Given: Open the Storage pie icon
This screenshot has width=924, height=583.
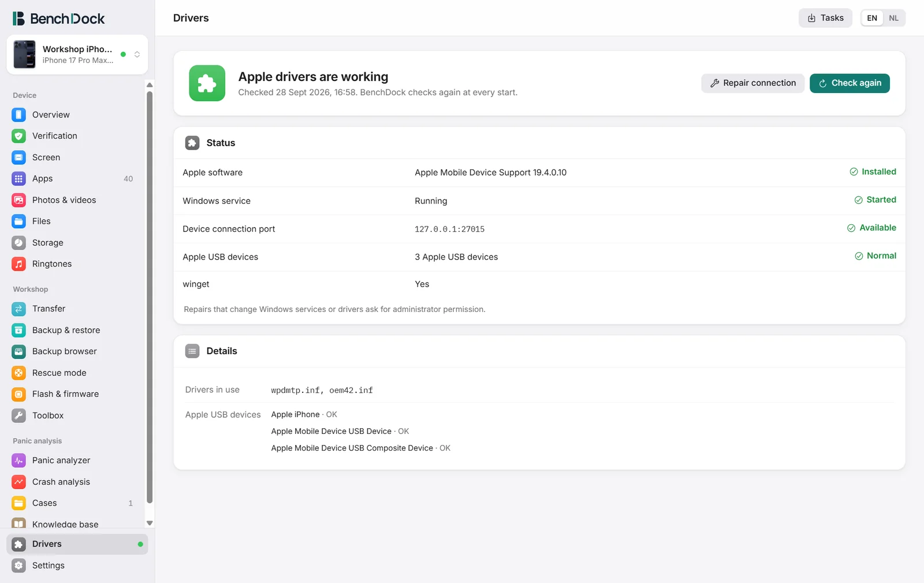Looking at the screenshot, I should [x=19, y=243].
